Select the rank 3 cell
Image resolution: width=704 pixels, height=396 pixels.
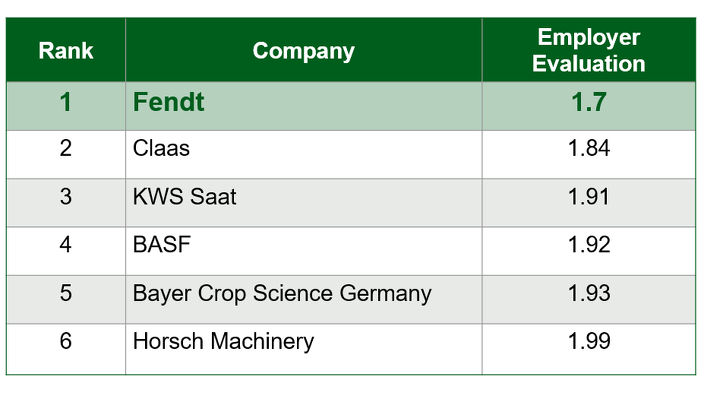[66, 203]
